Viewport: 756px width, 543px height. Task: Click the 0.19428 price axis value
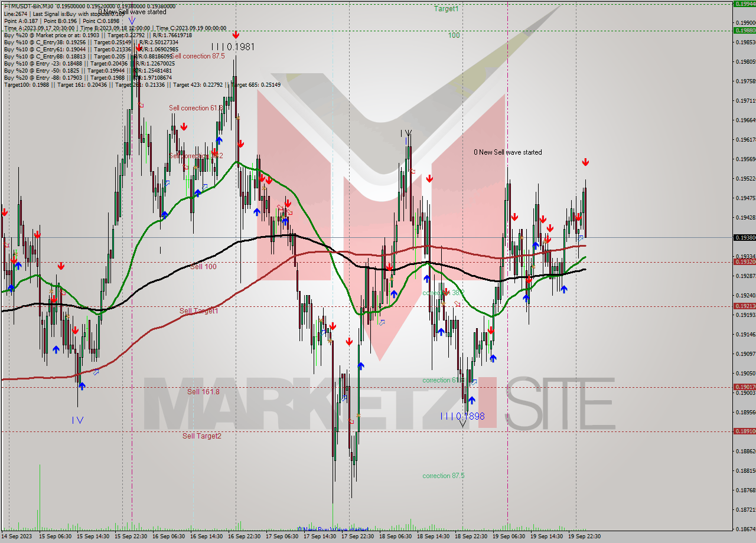click(745, 217)
